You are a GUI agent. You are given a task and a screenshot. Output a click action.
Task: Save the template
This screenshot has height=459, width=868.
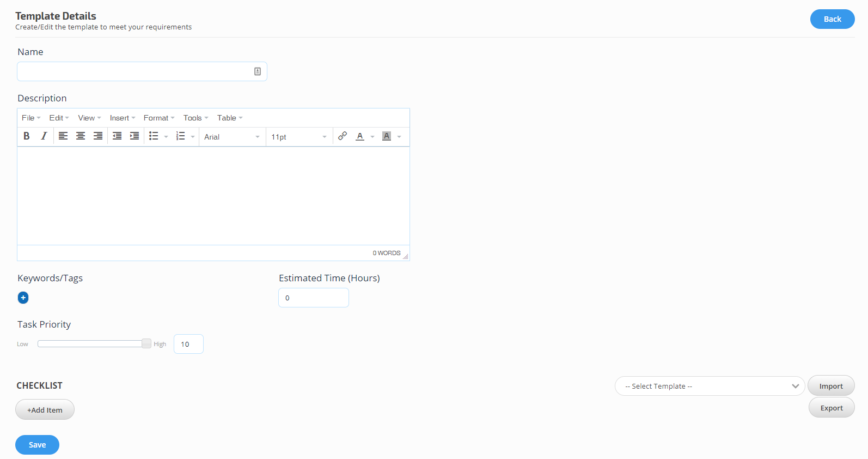pyautogui.click(x=37, y=445)
